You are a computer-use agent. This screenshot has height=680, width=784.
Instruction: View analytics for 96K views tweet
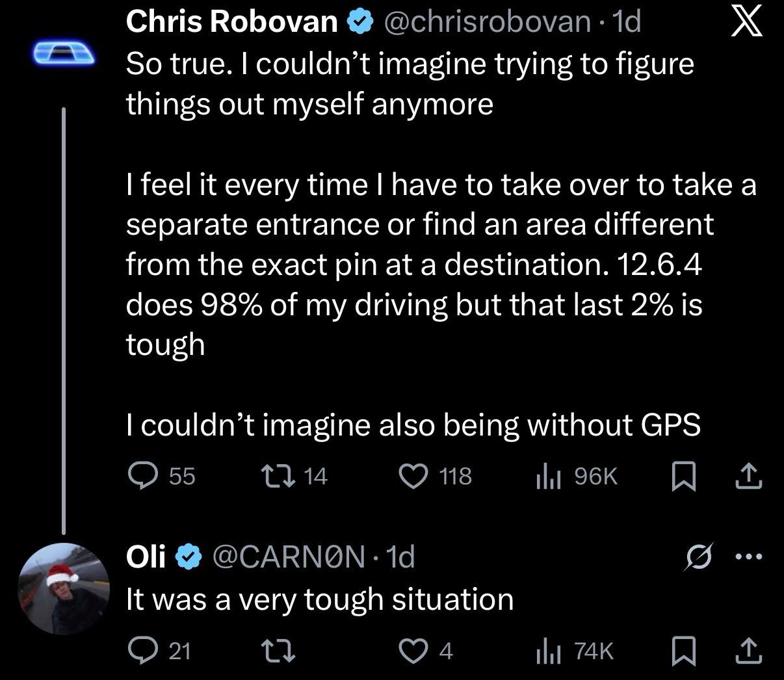click(x=547, y=477)
